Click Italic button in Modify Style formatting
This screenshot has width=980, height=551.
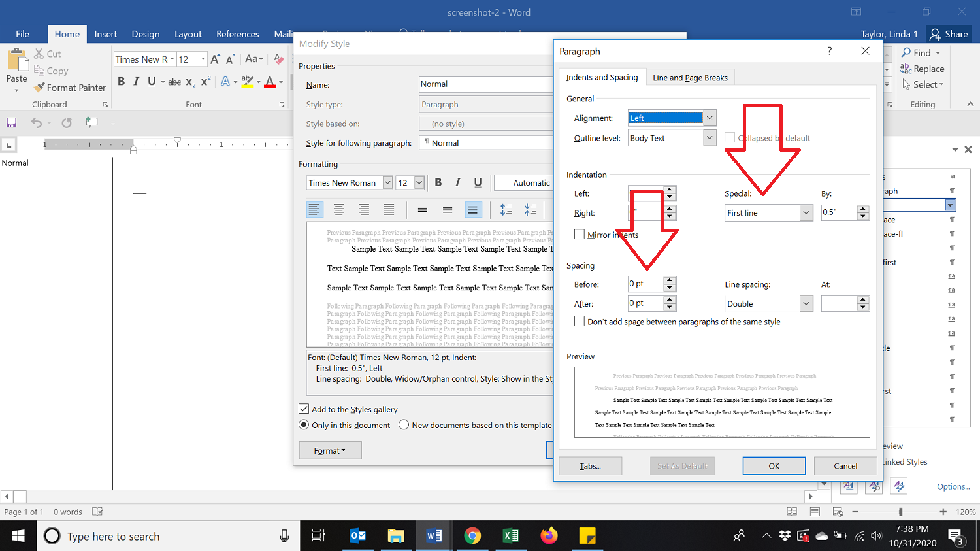(x=457, y=183)
